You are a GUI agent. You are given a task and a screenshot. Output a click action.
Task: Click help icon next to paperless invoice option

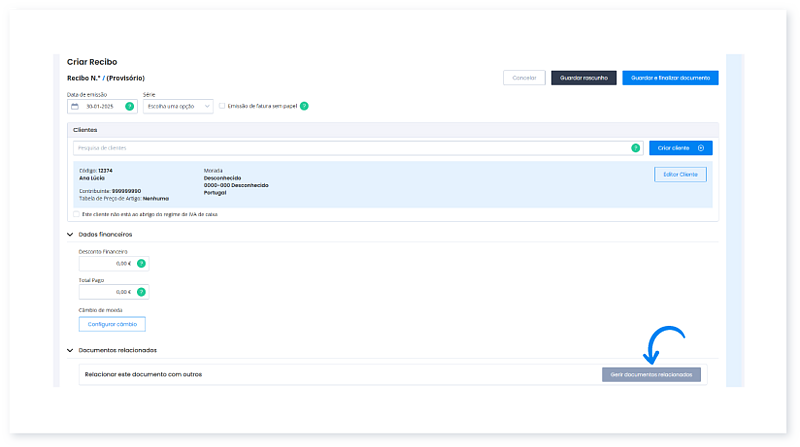(x=304, y=106)
